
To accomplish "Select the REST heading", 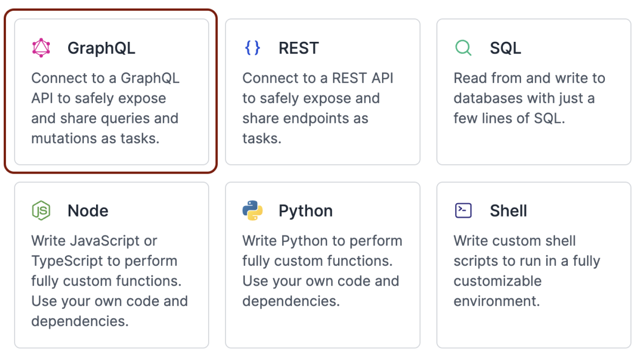I will (299, 48).
